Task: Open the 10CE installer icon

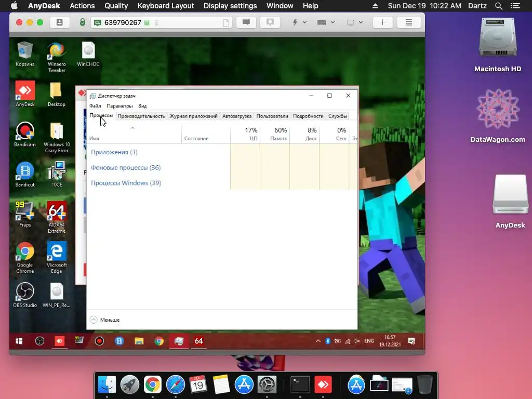Action: [57, 175]
